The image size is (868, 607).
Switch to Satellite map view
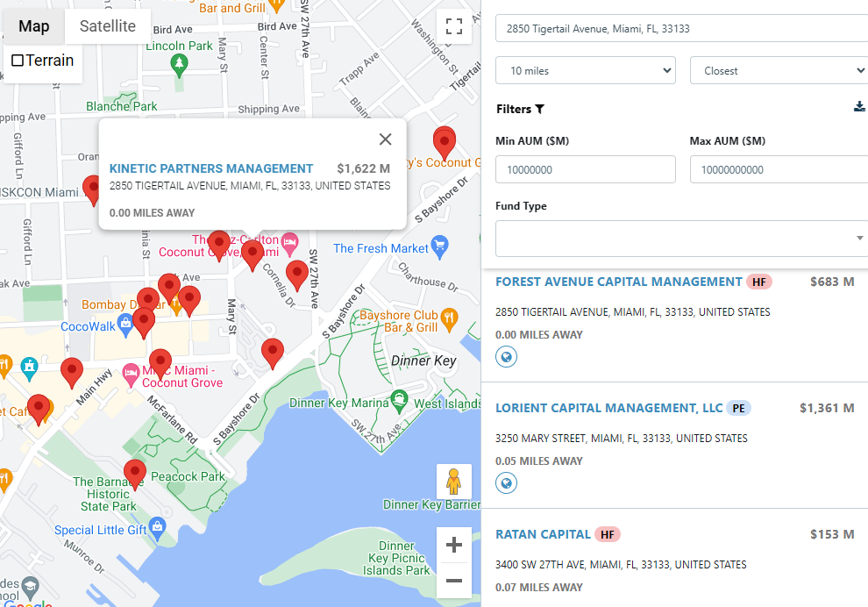point(108,26)
